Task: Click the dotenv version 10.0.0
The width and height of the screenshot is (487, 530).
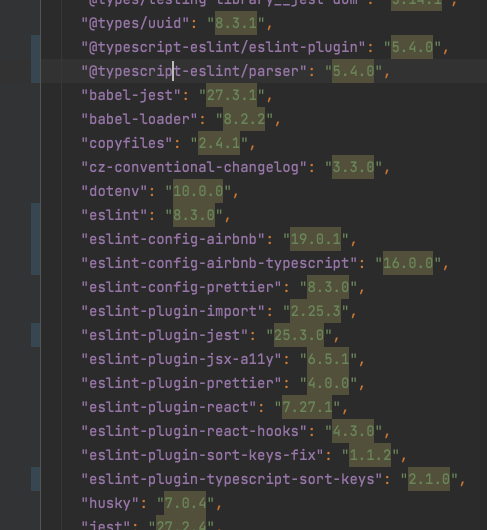Action: (x=198, y=191)
